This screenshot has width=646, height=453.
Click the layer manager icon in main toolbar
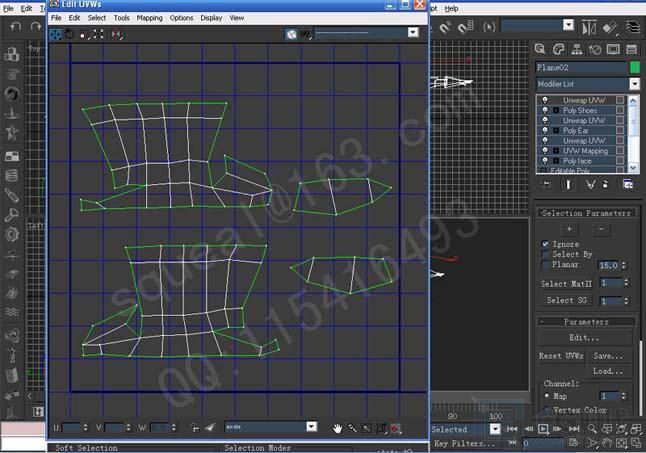pos(632,28)
